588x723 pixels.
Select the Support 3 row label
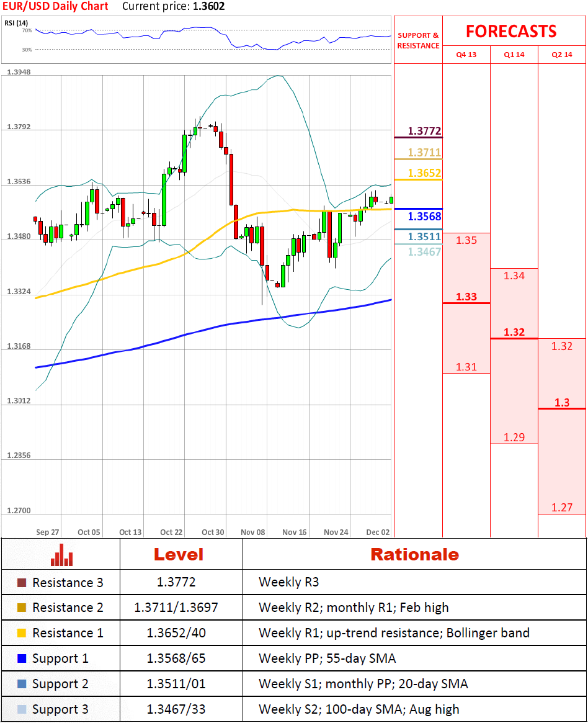[x=60, y=709]
